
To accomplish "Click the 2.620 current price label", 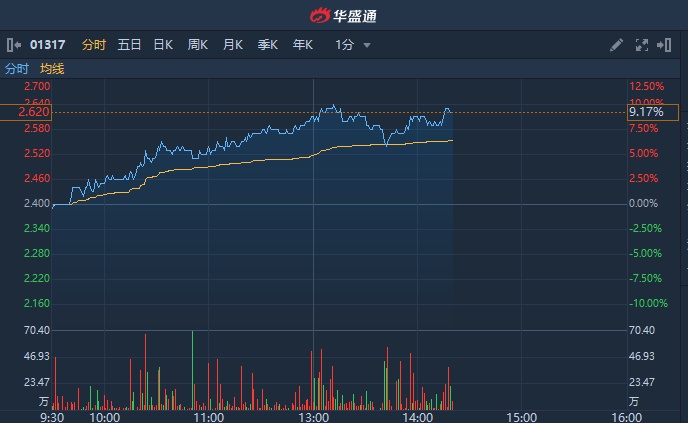I will (x=34, y=112).
